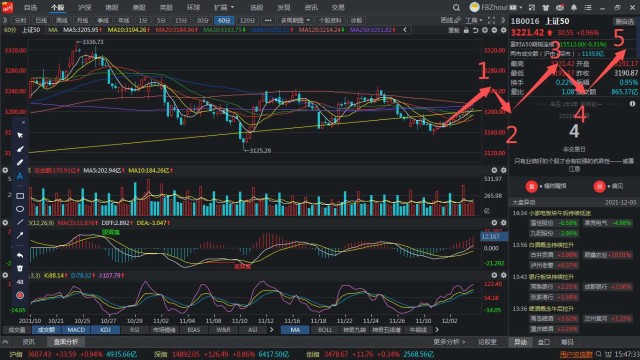Open the notification bell icon
Image resolution: width=640 pixels, height=360 pixels.
click(574, 7)
